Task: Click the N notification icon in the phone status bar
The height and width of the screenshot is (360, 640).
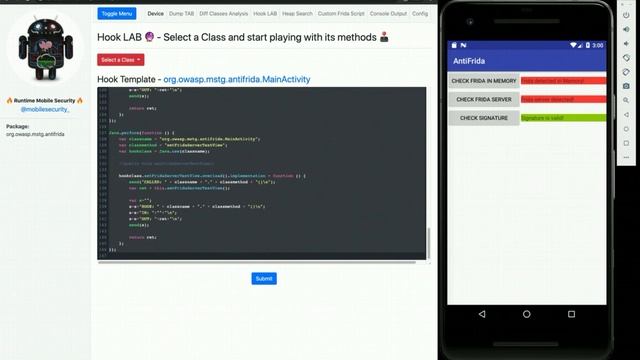Action: click(463, 45)
